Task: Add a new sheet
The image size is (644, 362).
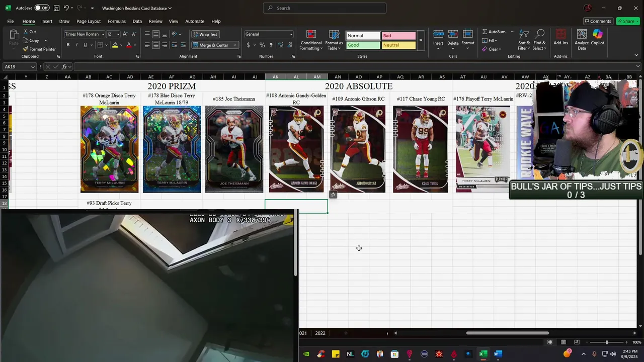Action: 346,333
